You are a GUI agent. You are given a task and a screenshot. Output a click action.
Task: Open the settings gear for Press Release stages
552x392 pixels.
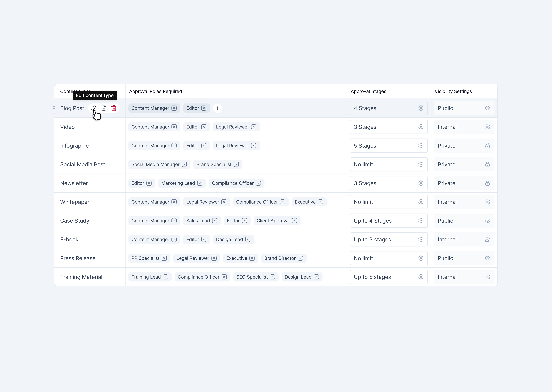(421, 258)
